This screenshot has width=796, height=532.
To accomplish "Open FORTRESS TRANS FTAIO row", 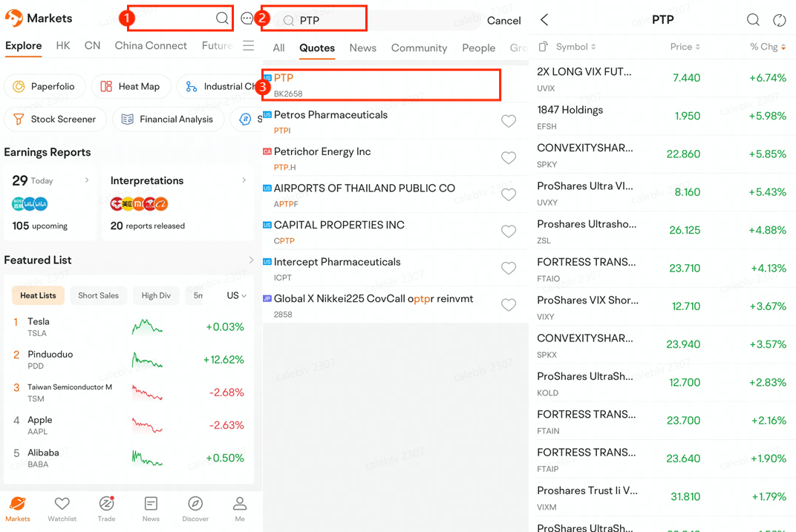I will coord(662,269).
